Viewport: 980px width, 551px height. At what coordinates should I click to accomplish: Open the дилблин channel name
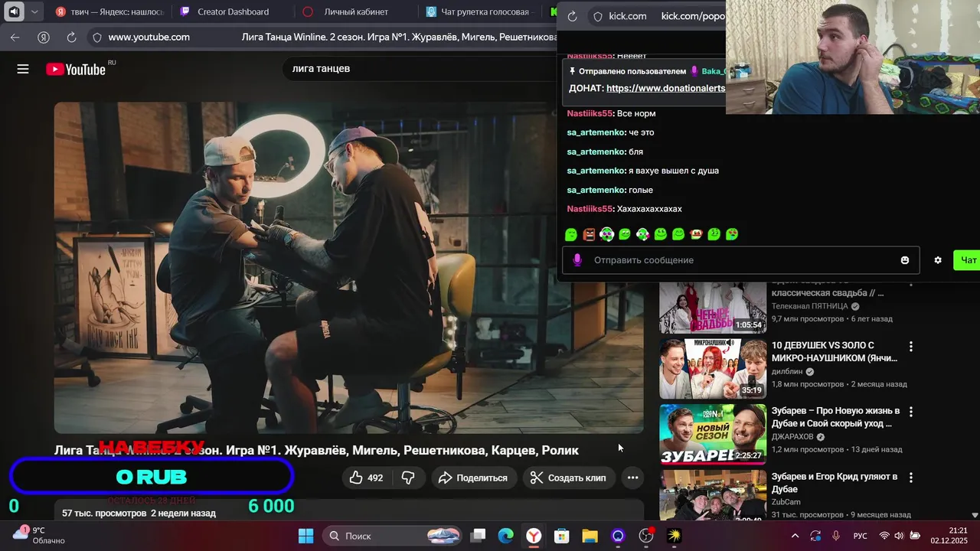coord(787,372)
